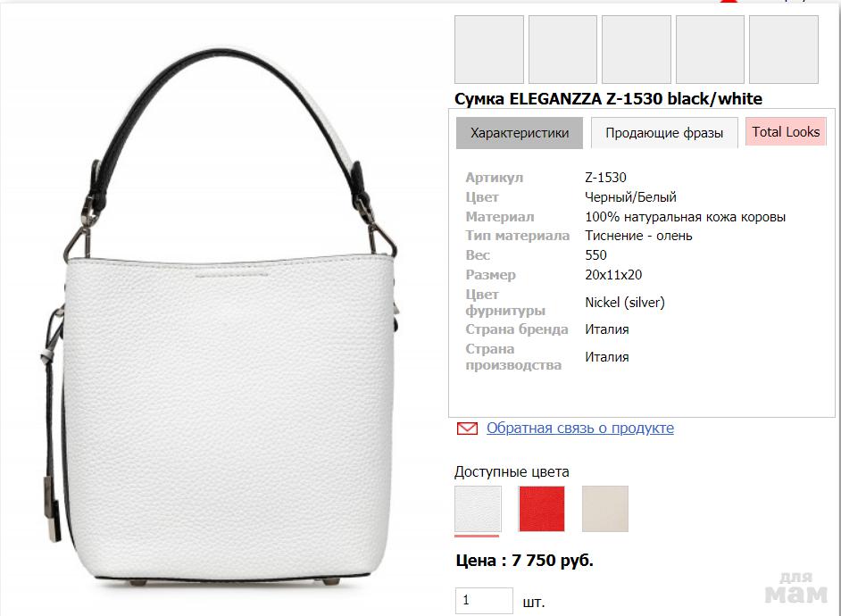Select the second thumbnail placeholder

(x=562, y=49)
